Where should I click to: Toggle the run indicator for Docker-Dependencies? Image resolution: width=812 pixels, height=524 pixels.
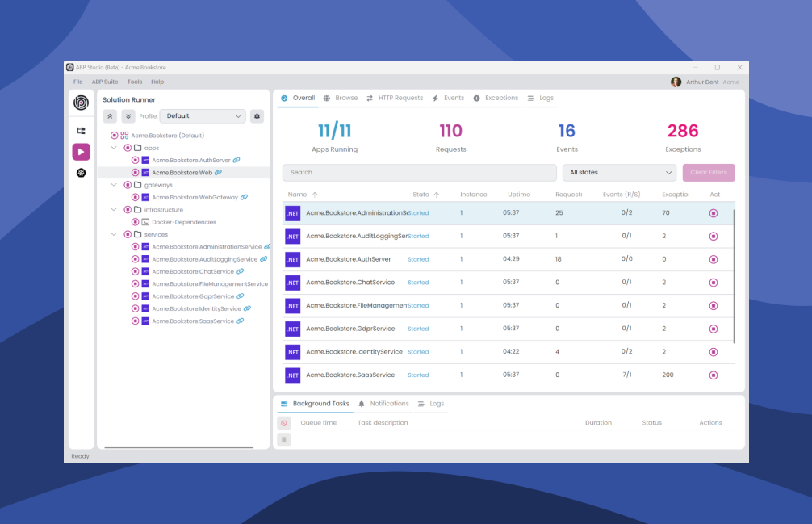point(136,222)
